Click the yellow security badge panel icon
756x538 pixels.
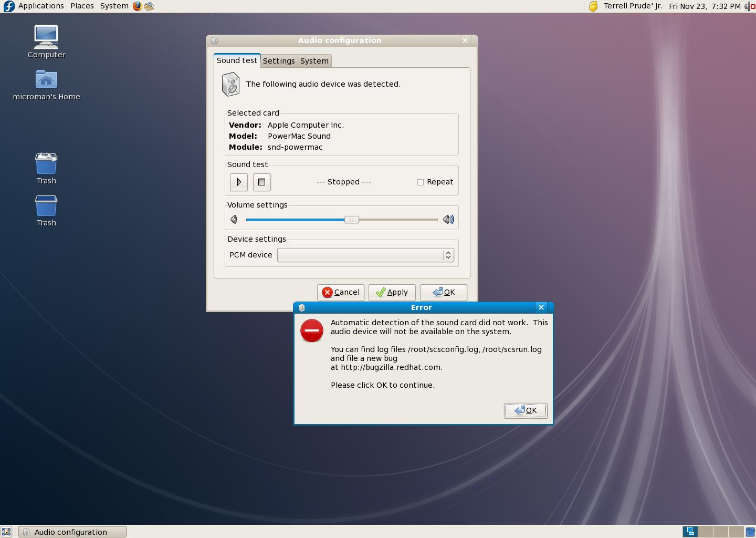coord(593,6)
